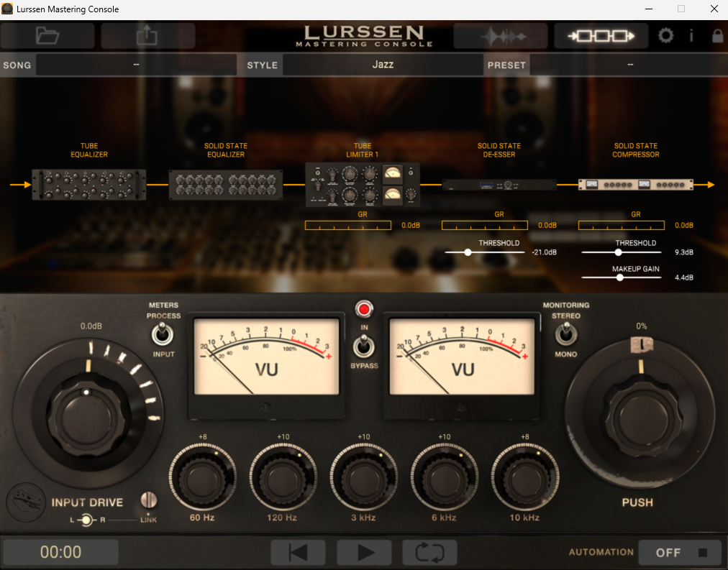Viewport: 728px width, 570px height.
Task: Select the Solid State Compressor unit
Action: point(636,185)
